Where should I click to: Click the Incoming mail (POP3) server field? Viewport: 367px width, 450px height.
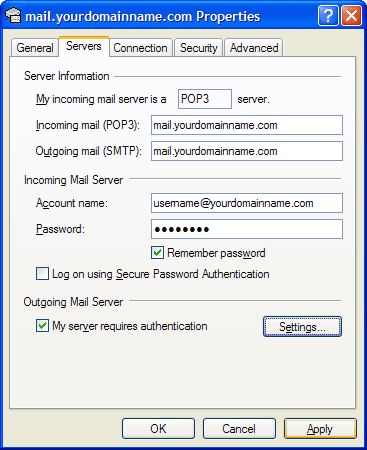pyautogui.click(x=247, y=125)
